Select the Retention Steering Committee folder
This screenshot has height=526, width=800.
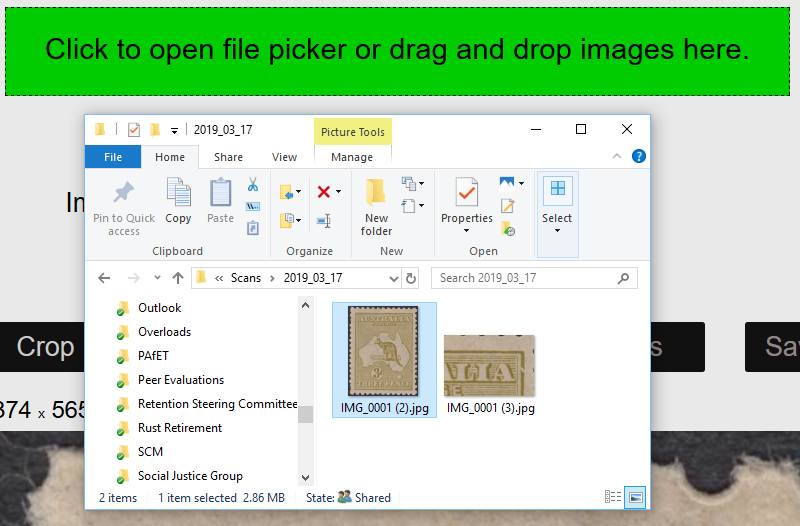point(207,404)
